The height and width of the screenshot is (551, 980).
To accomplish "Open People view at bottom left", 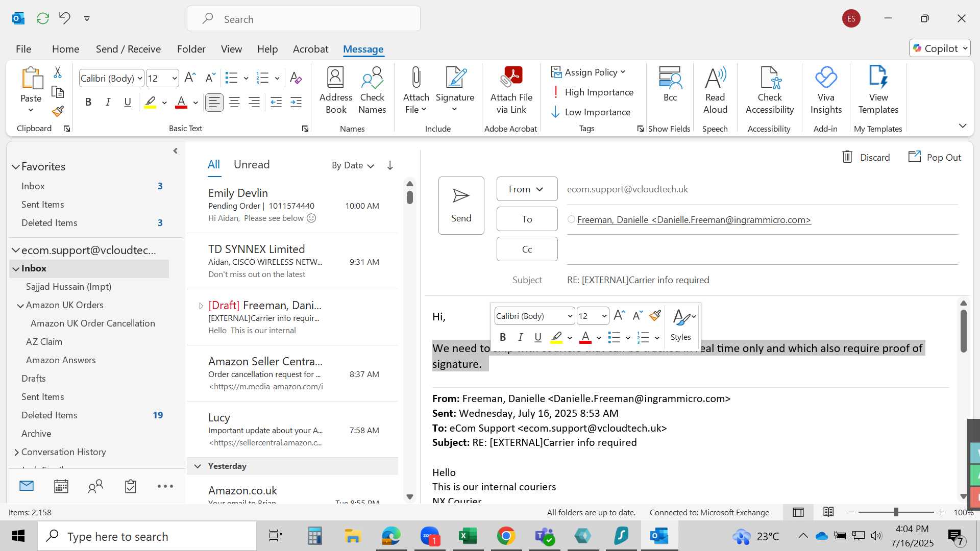I will [x=95, y=486].
